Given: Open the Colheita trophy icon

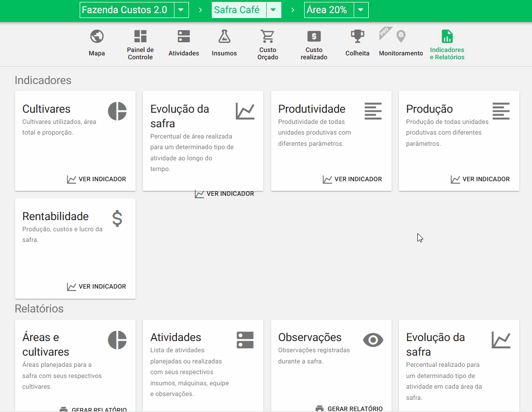Looking at the screenshot, I should [358, 36].
